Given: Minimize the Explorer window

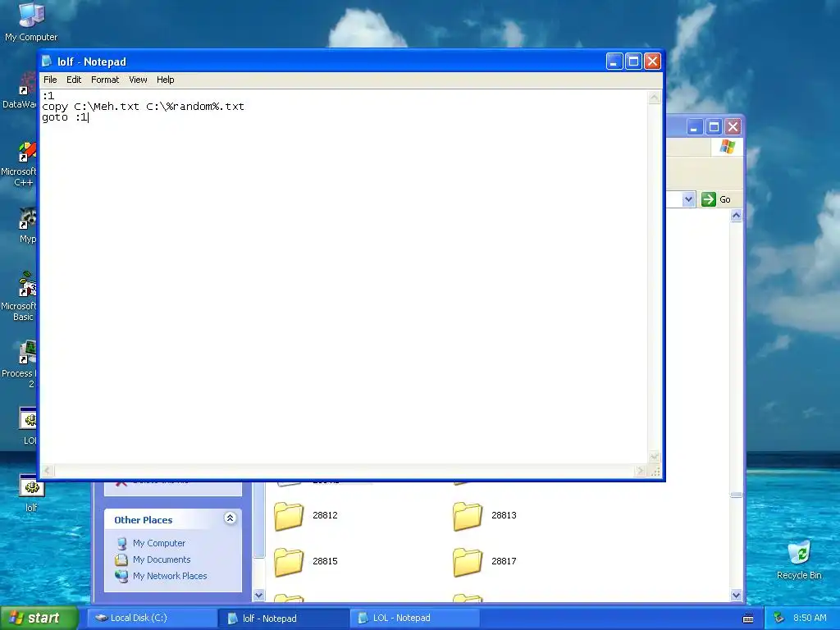Looking at the screenshot, I should coord(694,127).
